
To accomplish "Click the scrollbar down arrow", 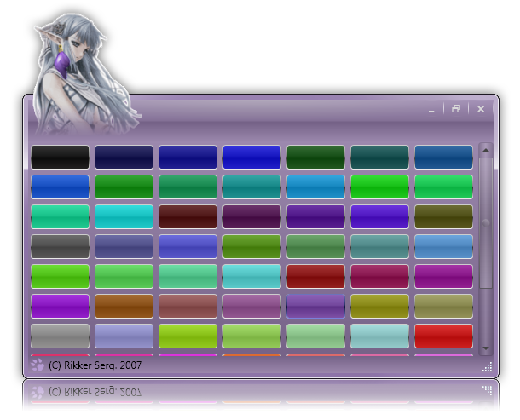I will click(485, 348).
